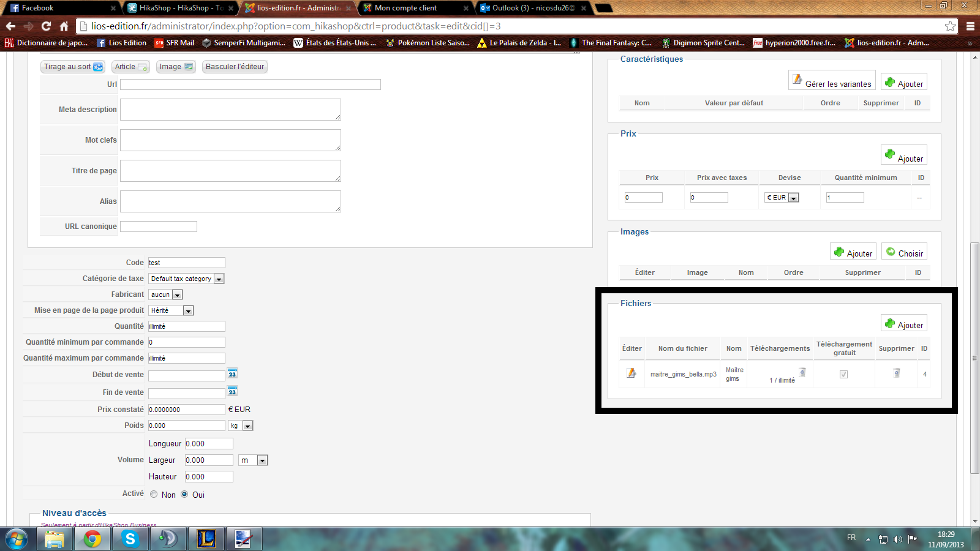Select the Oui radio for Activé

coord(184,494)
